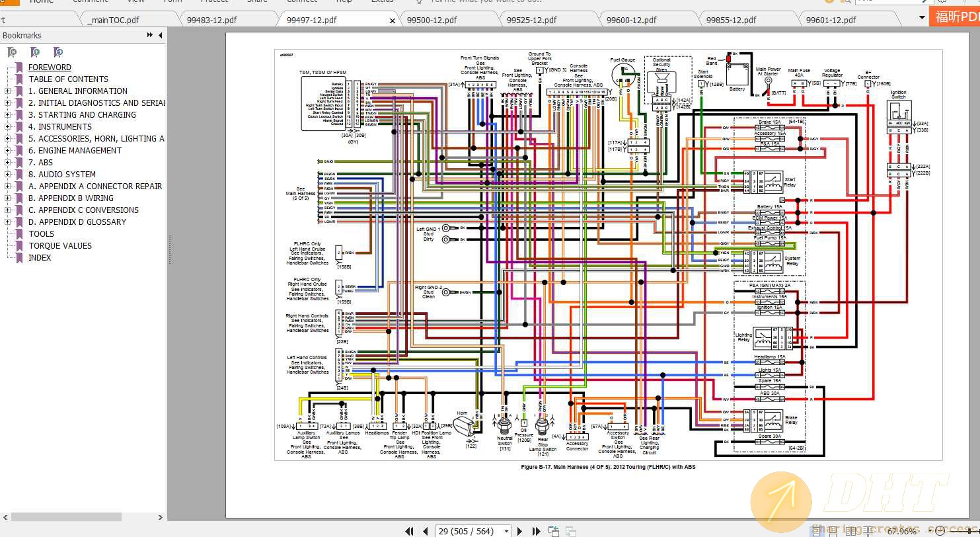Go to the previous page
This screenshot has height=537, width=980.
tap(426, 531)
